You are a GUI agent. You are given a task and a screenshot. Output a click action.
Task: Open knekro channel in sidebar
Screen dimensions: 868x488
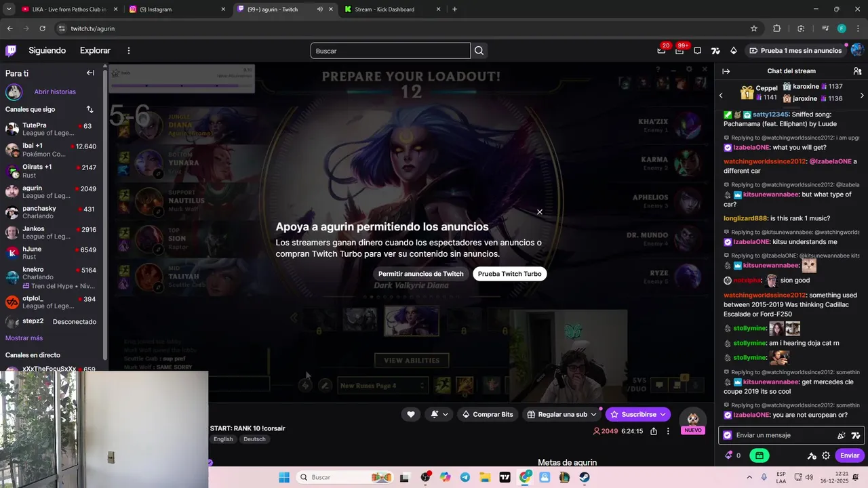[51, 279]
